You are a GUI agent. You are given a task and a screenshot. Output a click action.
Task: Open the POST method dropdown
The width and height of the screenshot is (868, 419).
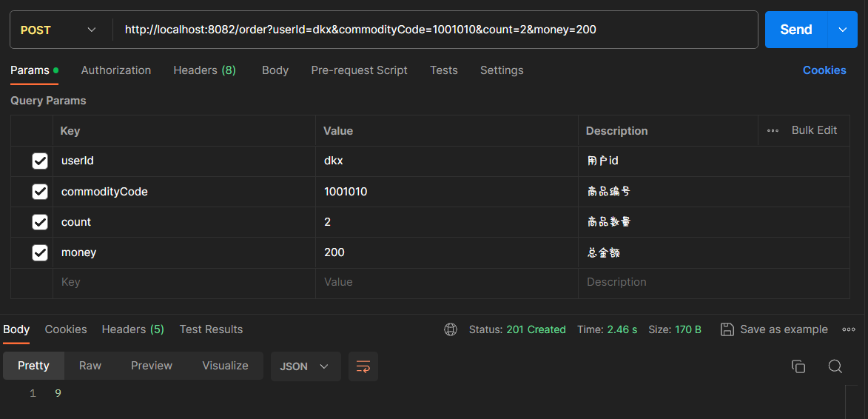58,30
